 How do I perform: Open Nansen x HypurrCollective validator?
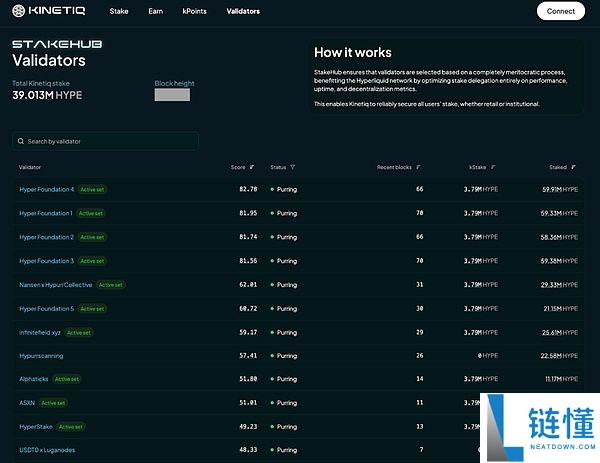(55, 285)
